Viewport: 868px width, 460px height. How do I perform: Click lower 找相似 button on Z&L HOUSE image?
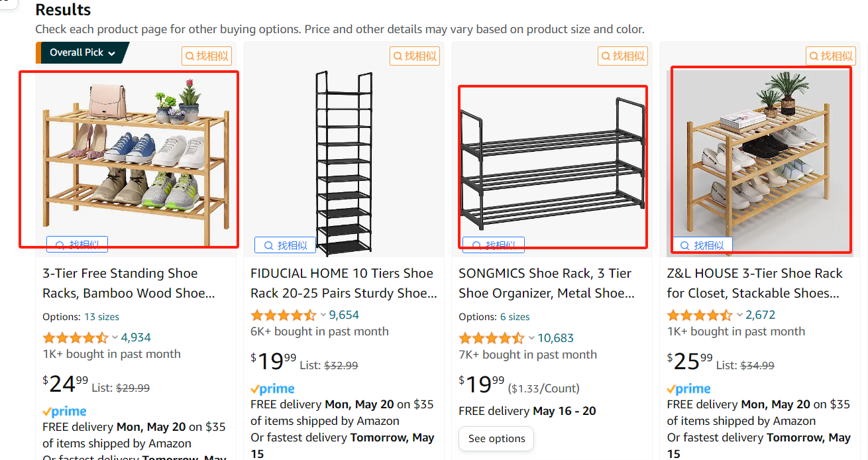tap(702, 245)
